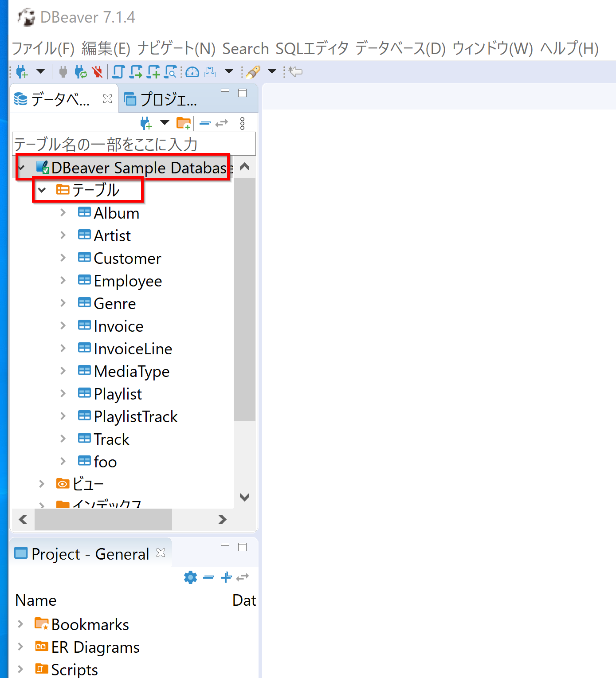Open the データベース(D) menu
616x678 pixels.
point(400,48)
